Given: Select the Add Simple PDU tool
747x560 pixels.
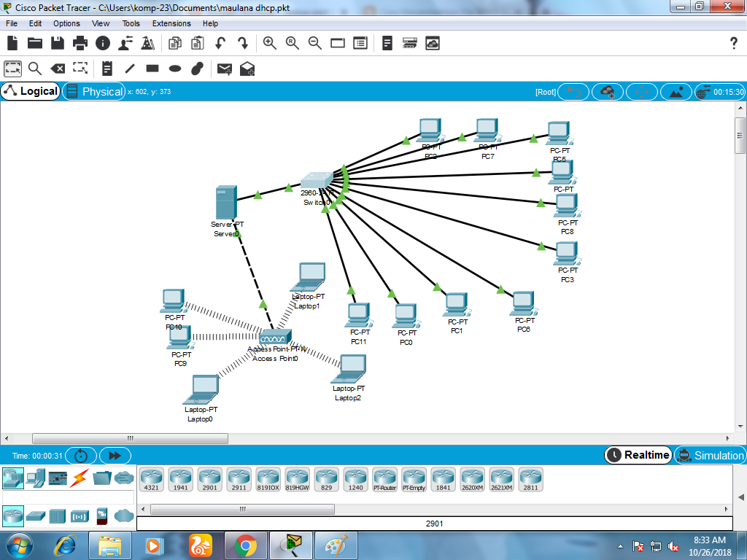Looking at the screenshot, I should point(224,69).
